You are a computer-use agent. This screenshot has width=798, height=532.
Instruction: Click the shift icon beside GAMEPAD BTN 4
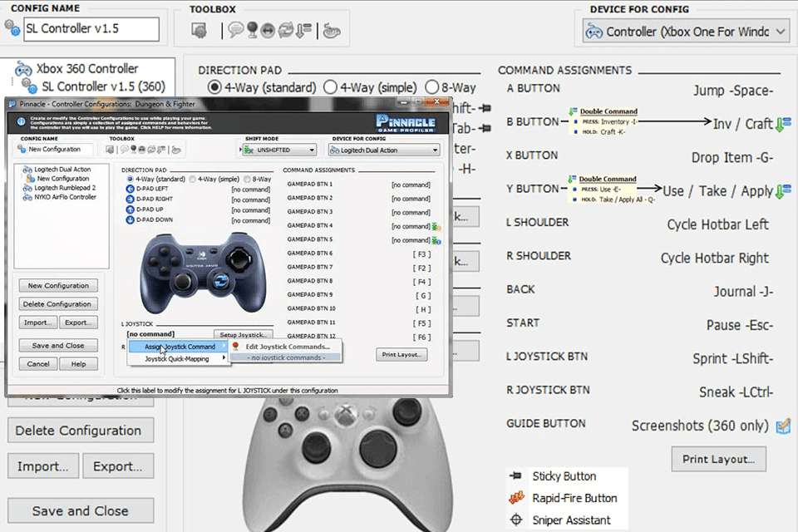click(436, 227)
